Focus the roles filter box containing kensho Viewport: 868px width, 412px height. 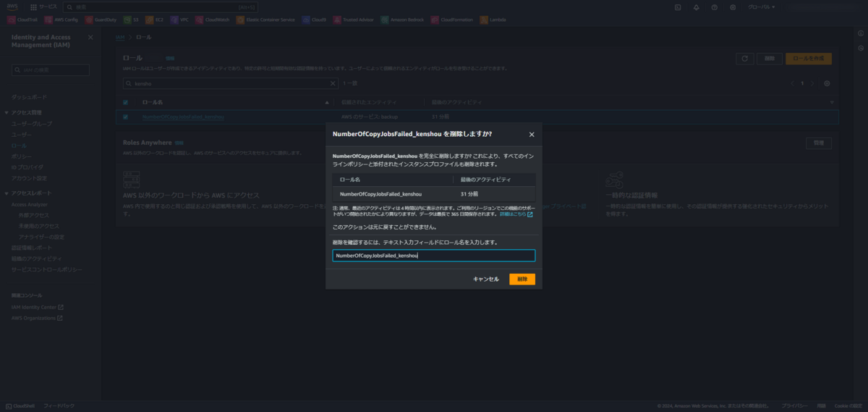click(x=230, y=83)
